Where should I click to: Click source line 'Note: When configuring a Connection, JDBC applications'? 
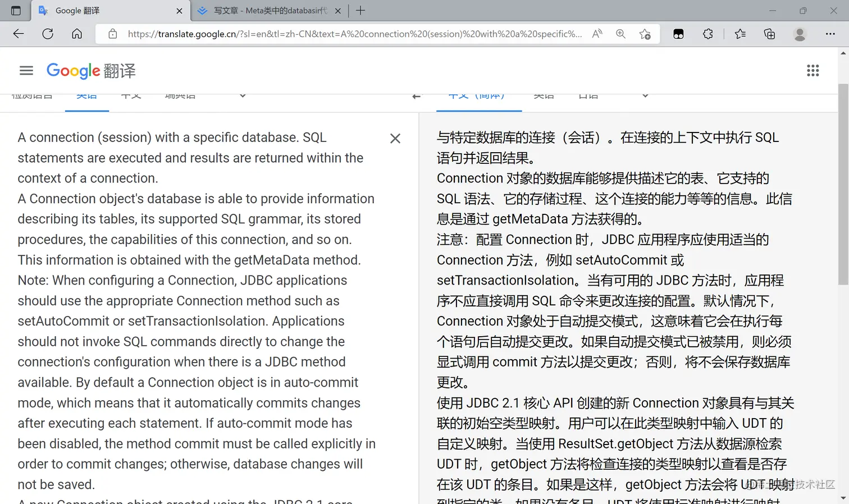182,280
